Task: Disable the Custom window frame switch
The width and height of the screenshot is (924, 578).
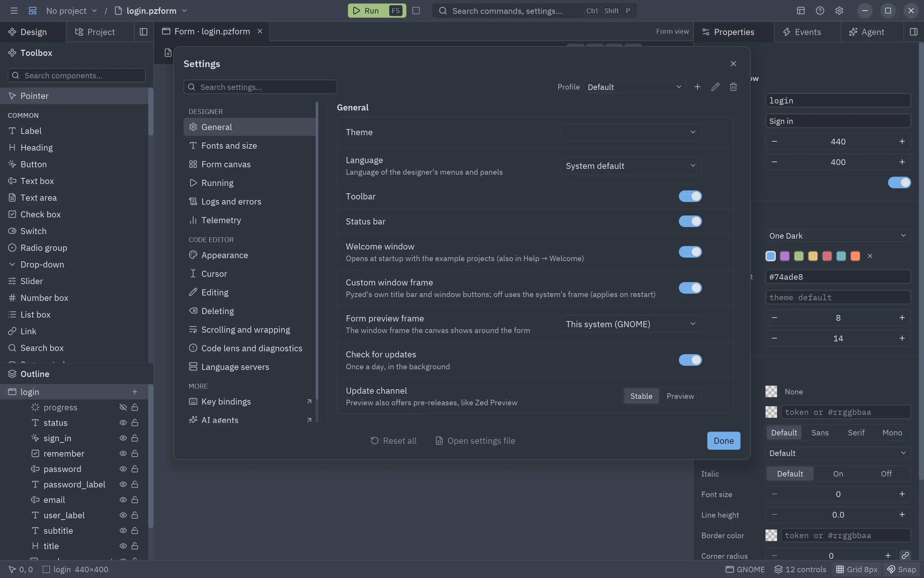Action: pos(690,288)
